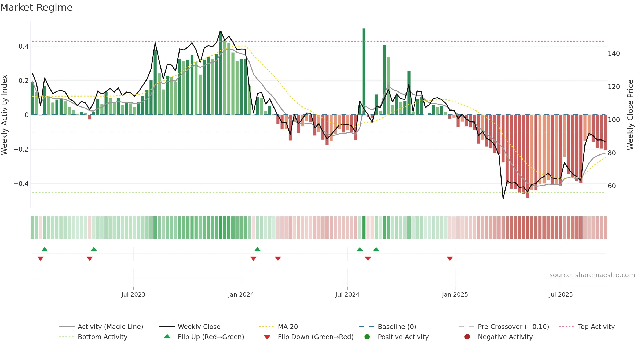Click the Weekly Activity Index axis title
Image resolution: width=644 pixels, height=362 pixels.
click(5, 115)
